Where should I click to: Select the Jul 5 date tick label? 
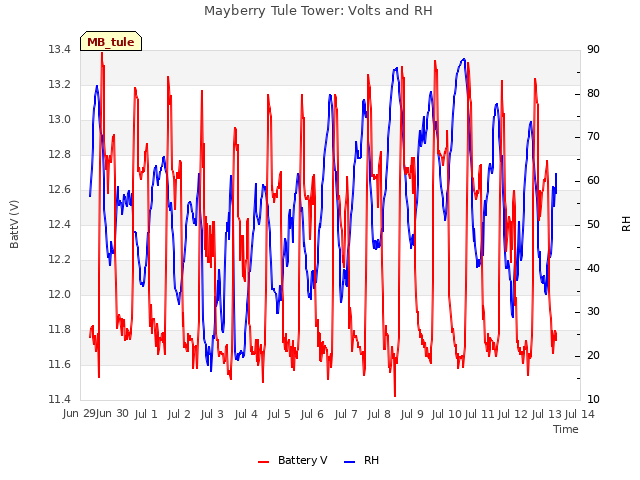(279, 414)
